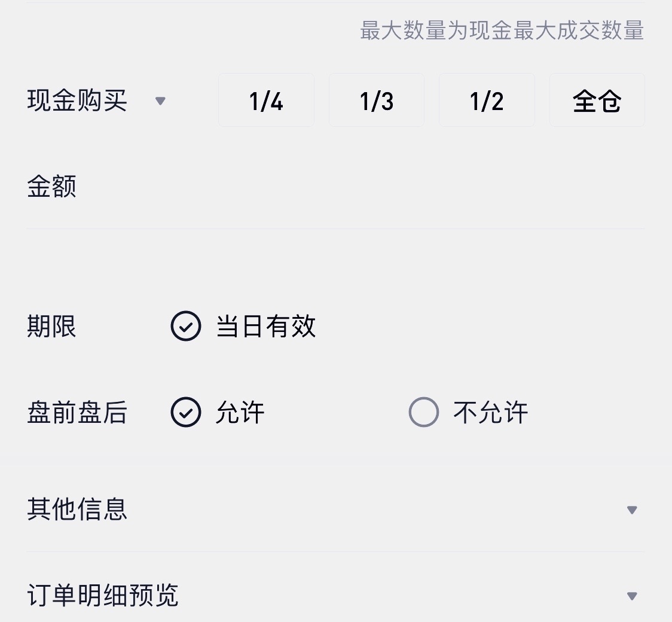Screen dimensions: 672x622
Task: Click the 现金购买 label
Action: click(77, 100)
